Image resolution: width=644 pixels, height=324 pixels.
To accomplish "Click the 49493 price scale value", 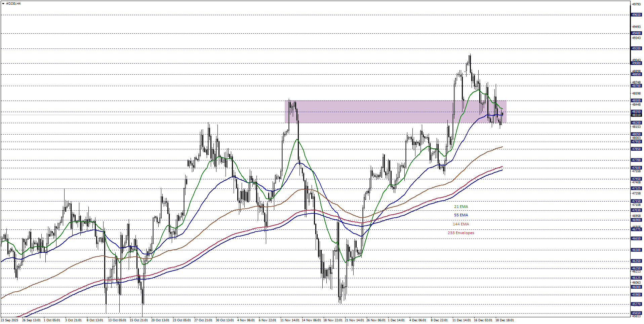I will click(636, 27).
